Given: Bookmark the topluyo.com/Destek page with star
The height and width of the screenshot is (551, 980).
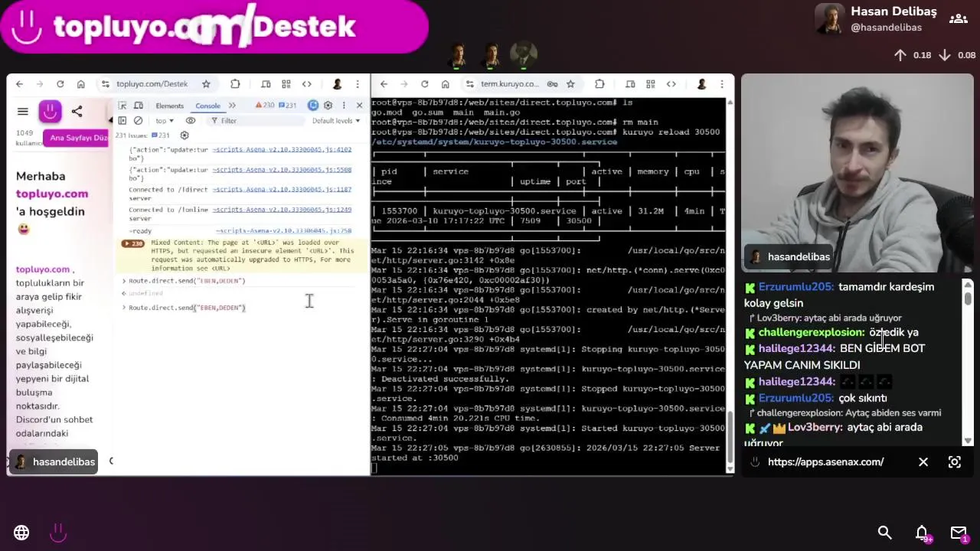Looking at the screenshot, I should pos(206,84).
